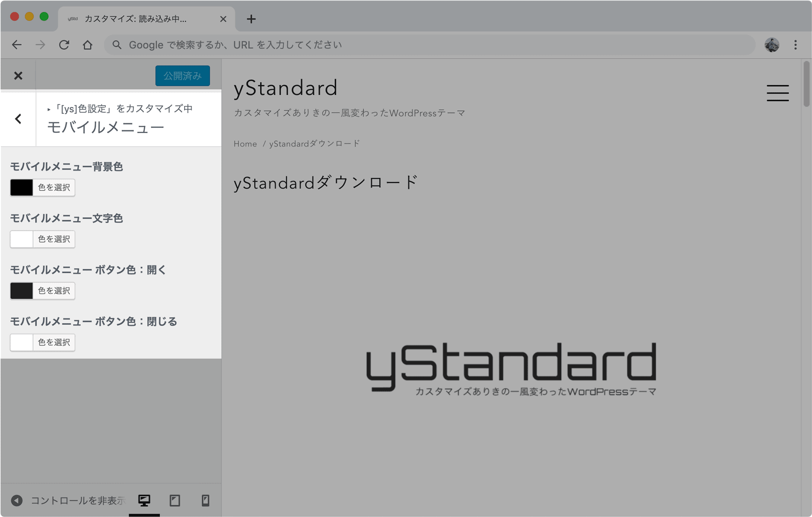Click the preview page vertical scrollbar
Image resolution: width=812 pixels, height=517 pixels.
tap(806, 84)
